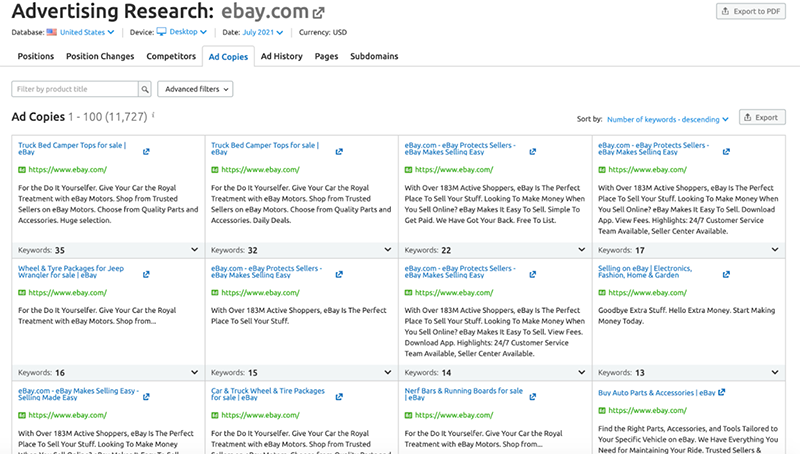Click green ad badge in Buy Auto Parts card
The width and height of the screenshot is (800, 454).
point(602,411)
